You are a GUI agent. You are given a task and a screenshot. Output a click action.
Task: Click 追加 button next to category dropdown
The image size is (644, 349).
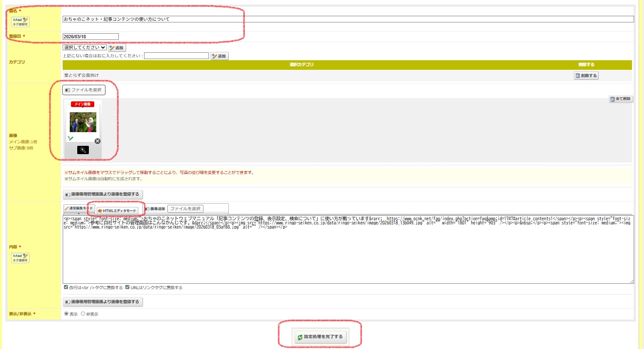coord(117,48)
